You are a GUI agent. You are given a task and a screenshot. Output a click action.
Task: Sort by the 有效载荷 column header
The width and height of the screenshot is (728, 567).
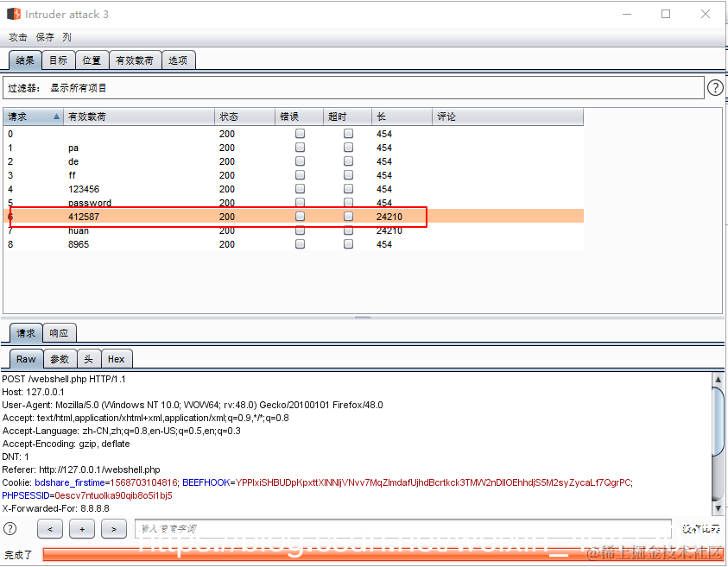(x=139, y=117)
